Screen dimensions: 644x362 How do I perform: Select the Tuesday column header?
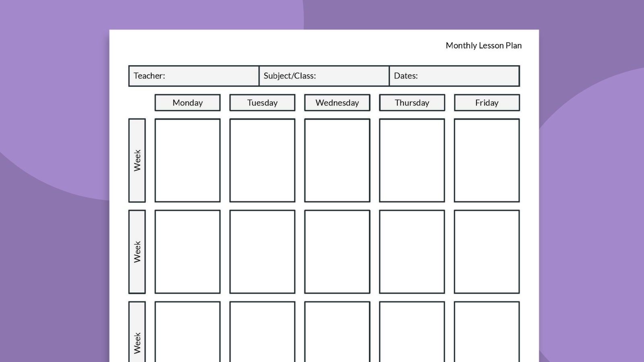click(x=262, y=103)
